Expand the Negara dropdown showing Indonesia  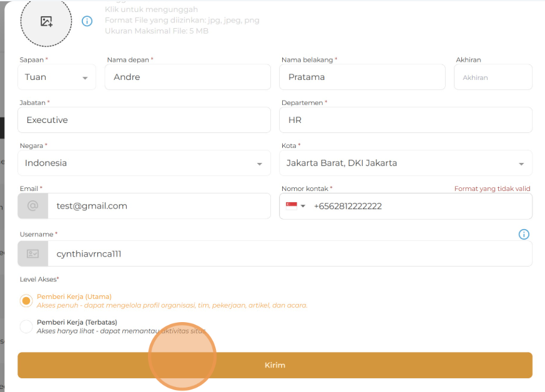143,164
